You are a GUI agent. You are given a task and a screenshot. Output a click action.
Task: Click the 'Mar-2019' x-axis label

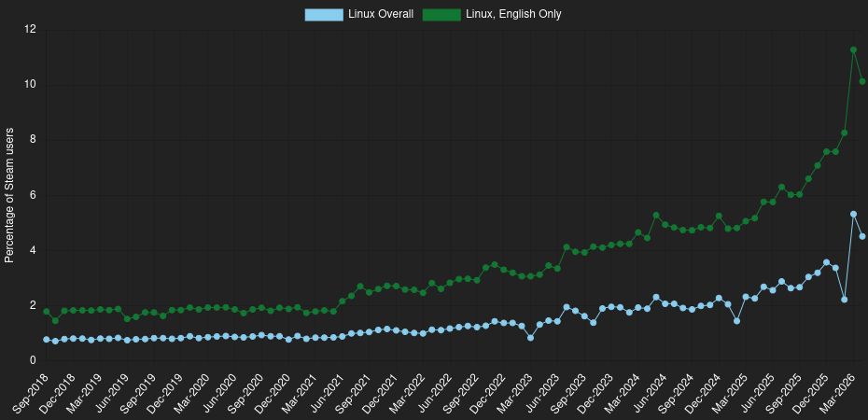84,392
